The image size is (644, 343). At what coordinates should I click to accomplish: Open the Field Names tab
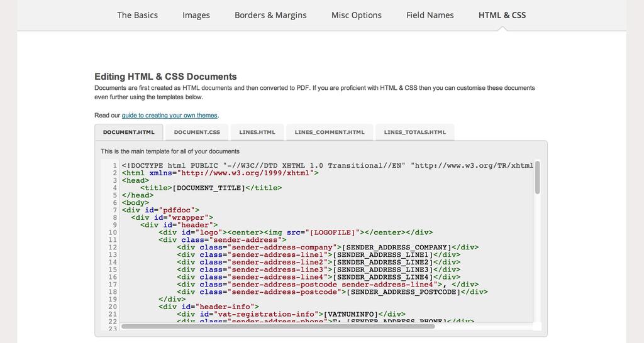coord(430,15)
